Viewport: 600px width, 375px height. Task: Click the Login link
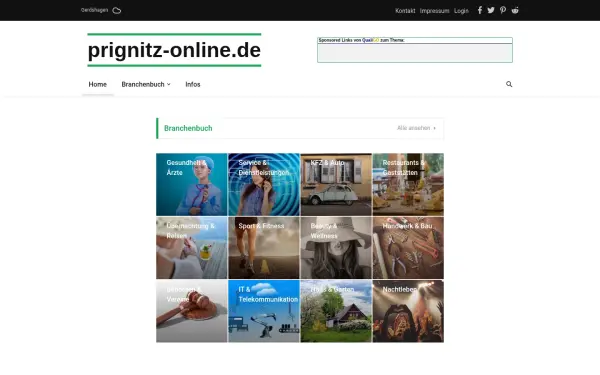[461, 11]
